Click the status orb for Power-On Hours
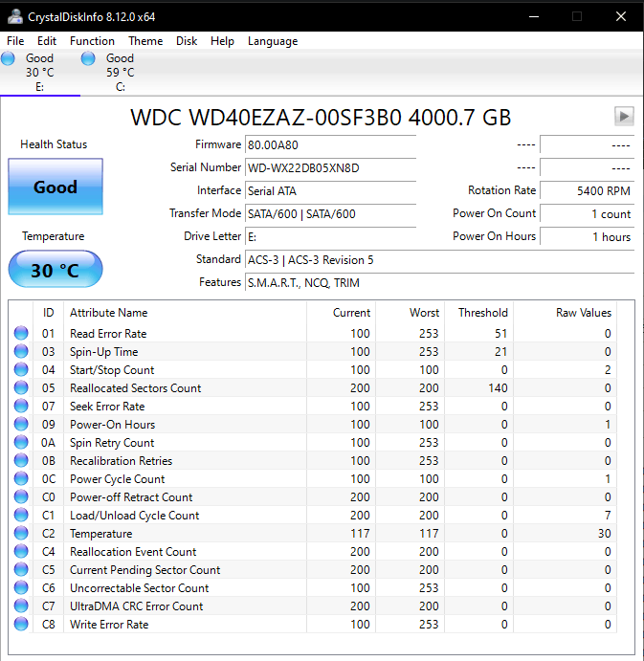The image size is (644, 661). click(21, 424)
